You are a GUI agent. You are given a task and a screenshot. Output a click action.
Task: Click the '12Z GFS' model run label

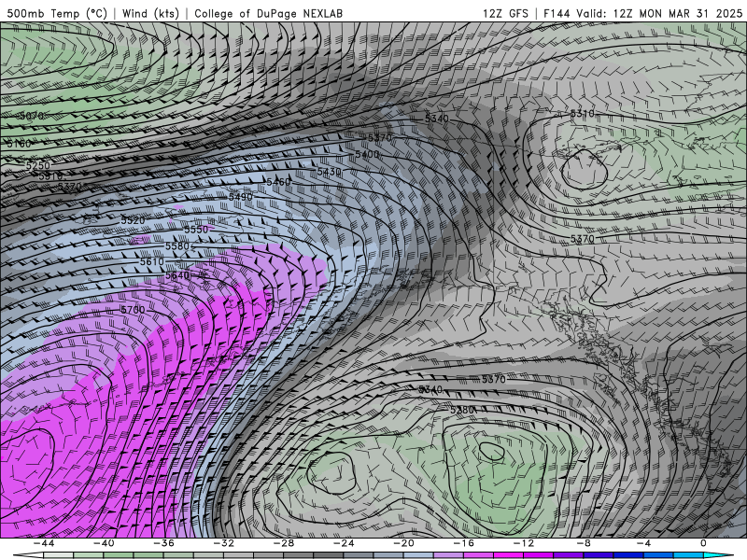click(x=505, y=13)
